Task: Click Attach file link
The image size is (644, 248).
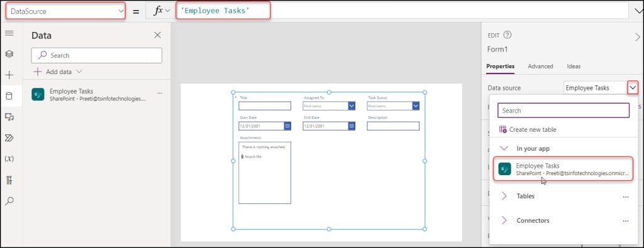Action: [x=252, y=156]
